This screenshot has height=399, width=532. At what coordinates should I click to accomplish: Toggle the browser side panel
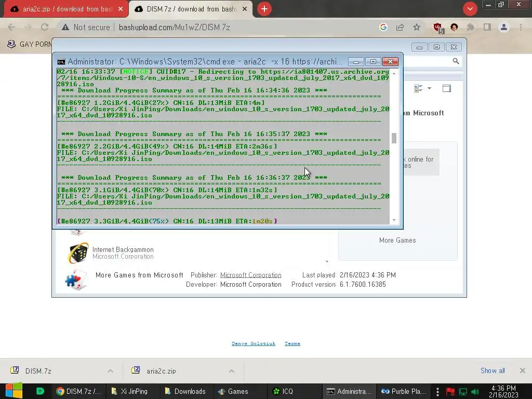(x=487, y=27)
